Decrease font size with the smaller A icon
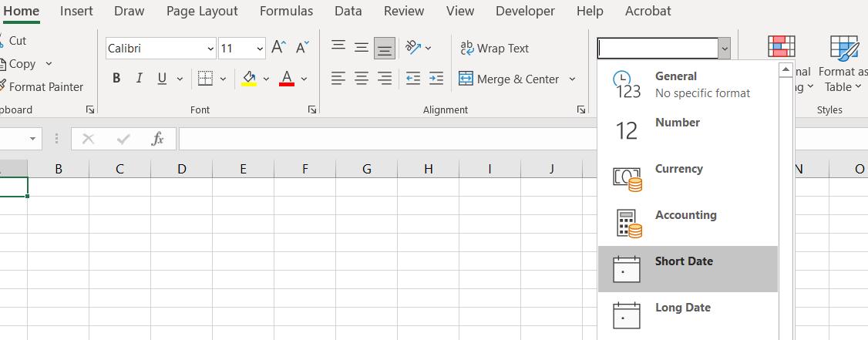Viewport: 868px width, 340px height. click(x=302, y=48)
